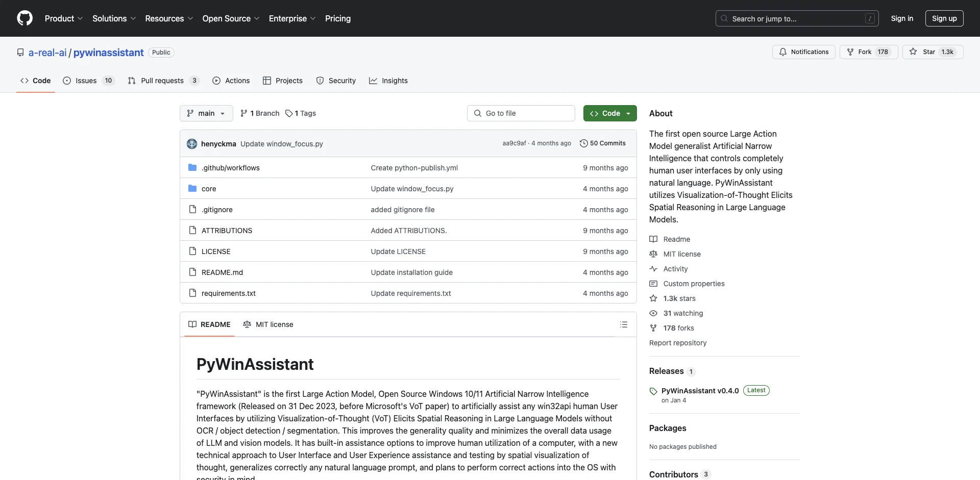This screenshot has height=480, width=980.
Task: Open the README outline list icon
Action: click(x=623, y=324)
